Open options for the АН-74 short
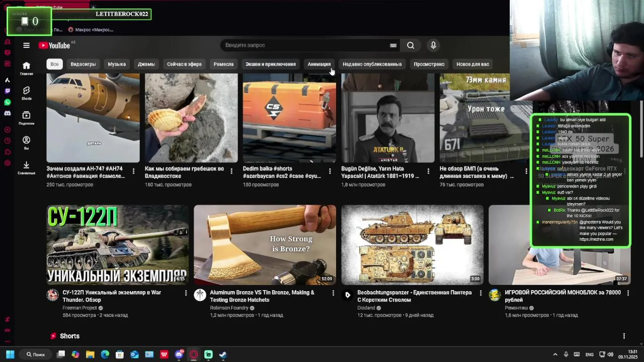The image size is (644, 362). click(x=133, y=171)
